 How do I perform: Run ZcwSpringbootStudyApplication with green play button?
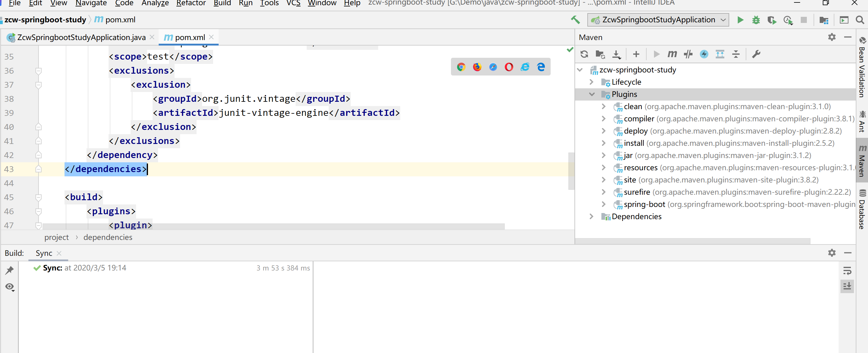pyautogui.click(x=740, y=20)
